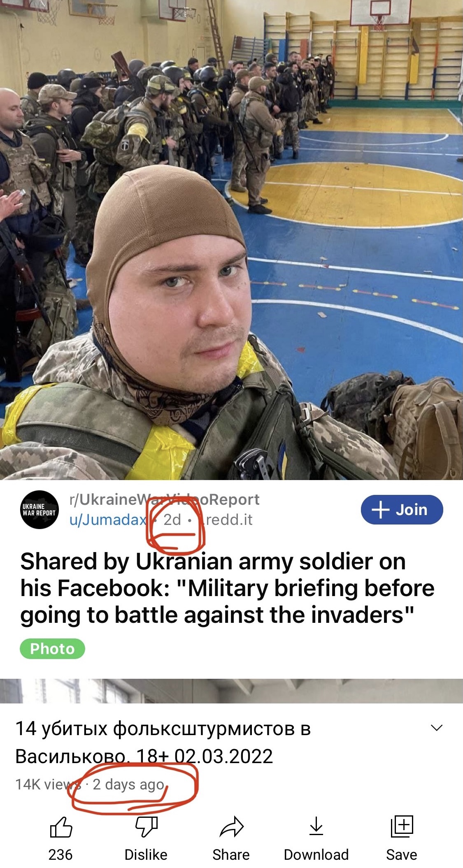This screenshot has height=868, width=463.
Task: Tap the Download arrow icon
Action: (316, 826)
